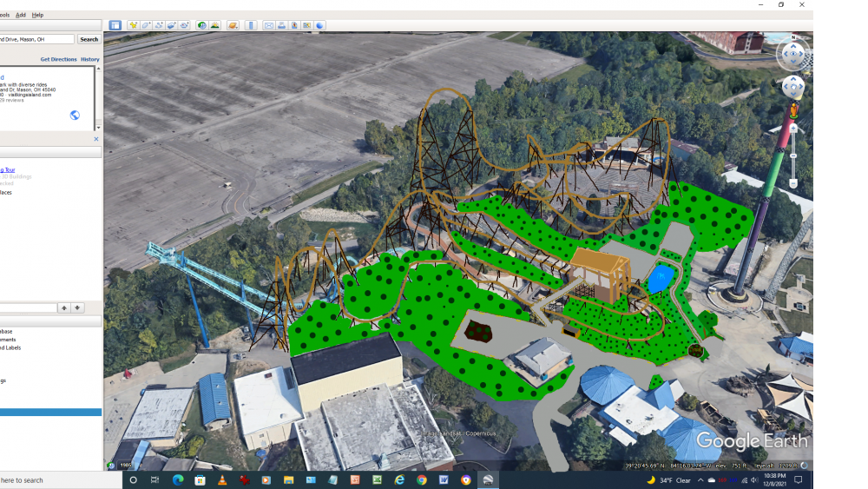The image size is (868, 489).
Task: Move selected place down with arrow button
Action: click(77, 307)
